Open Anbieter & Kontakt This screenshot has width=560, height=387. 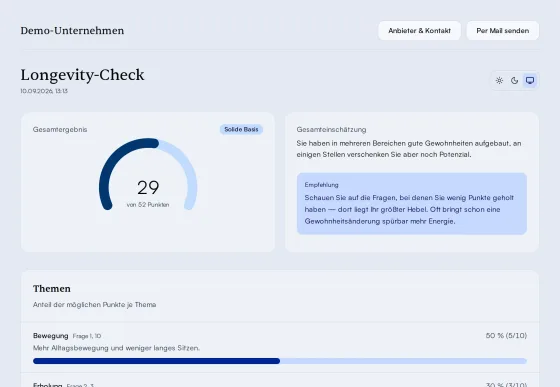(419, 31)
